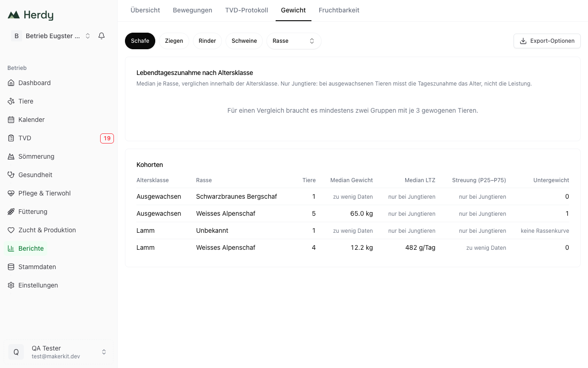
Task: Click the Herdy logo
Action: (31, 15)
